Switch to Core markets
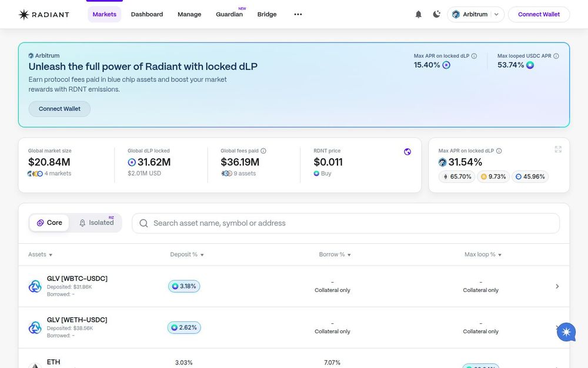The image size is (588, 368). 49,223
